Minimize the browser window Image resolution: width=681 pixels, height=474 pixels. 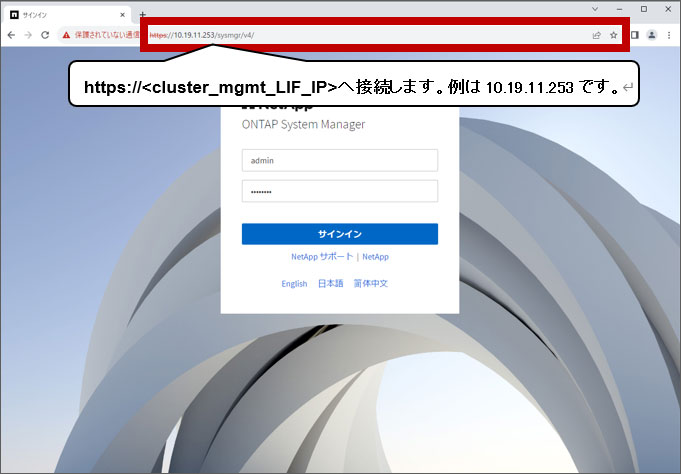click(x=619, y=9)
